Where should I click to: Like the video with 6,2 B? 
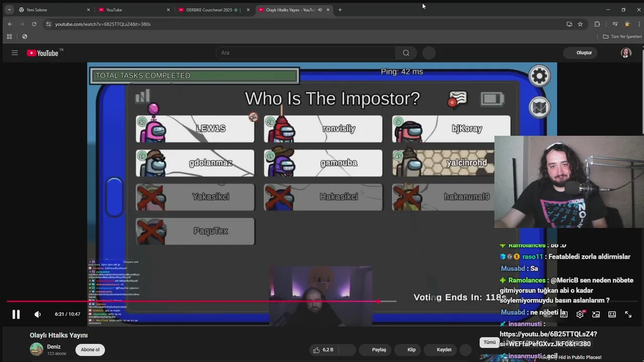coord(323,350)
